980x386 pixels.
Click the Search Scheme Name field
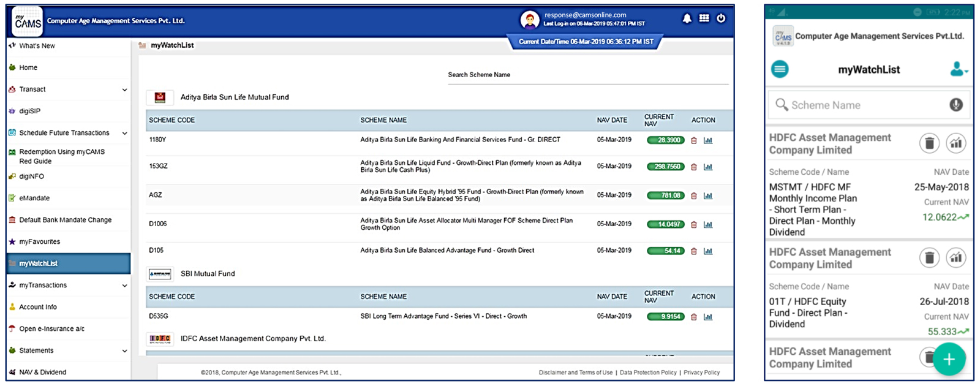point(587,75)
